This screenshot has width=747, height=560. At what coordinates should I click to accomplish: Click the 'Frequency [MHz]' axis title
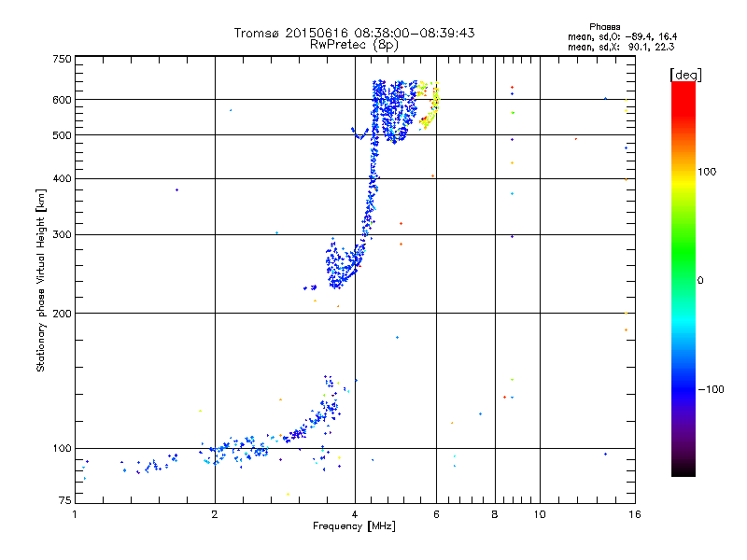pos(354,526)
